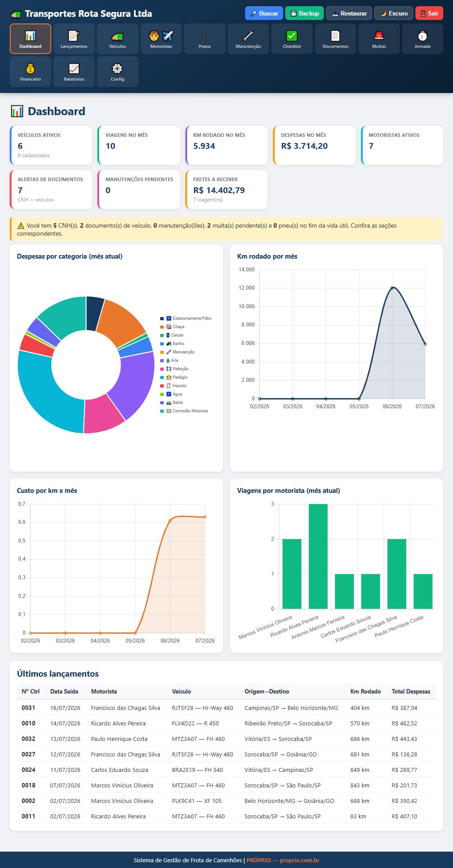Toggle Banho legend item
Viewport: 453px width, 868px height.
(x=172, y=344)
